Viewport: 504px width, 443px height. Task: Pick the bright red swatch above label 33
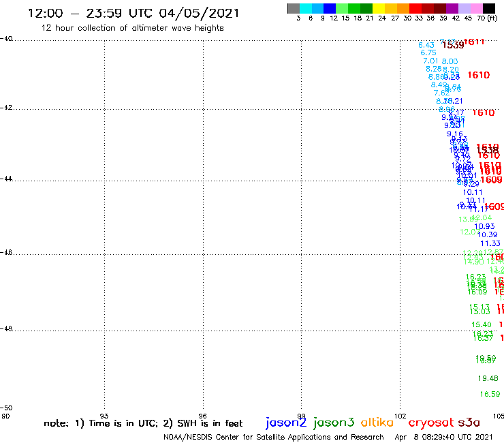coord(415,8)
